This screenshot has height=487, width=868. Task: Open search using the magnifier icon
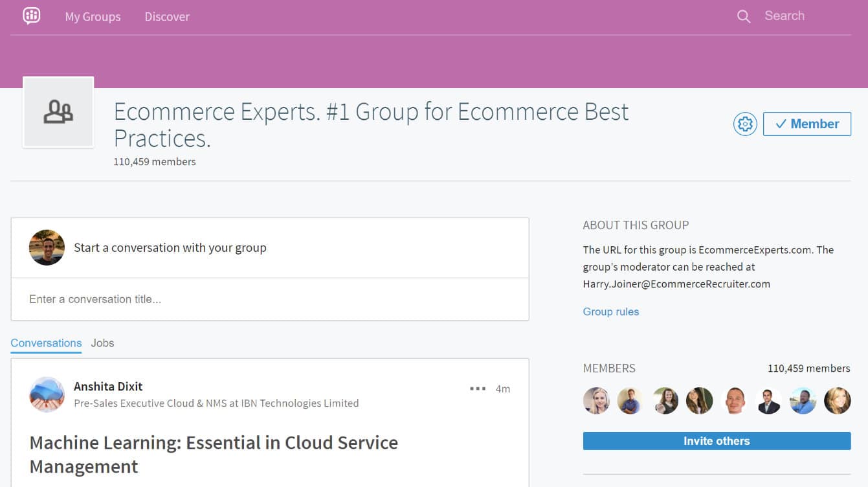tap(743, 16)
